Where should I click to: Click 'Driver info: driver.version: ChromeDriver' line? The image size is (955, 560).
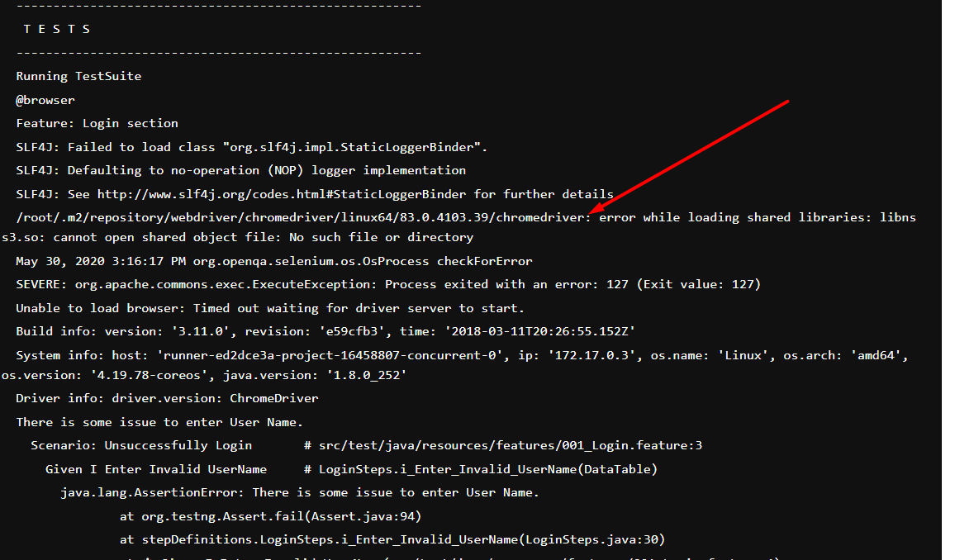pyautogui.click(x=167, y=399)
